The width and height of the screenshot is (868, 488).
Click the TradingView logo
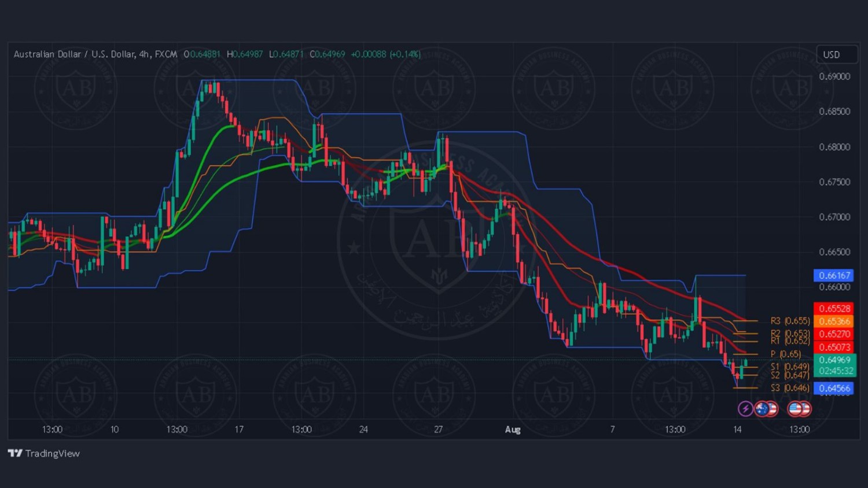(x=15, y=453)
